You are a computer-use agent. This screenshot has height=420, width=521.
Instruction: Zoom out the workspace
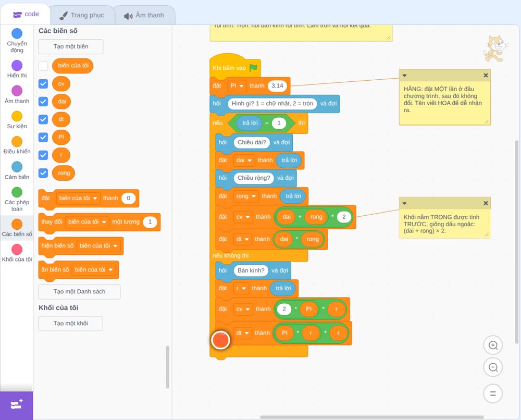(x=493, y=367)
